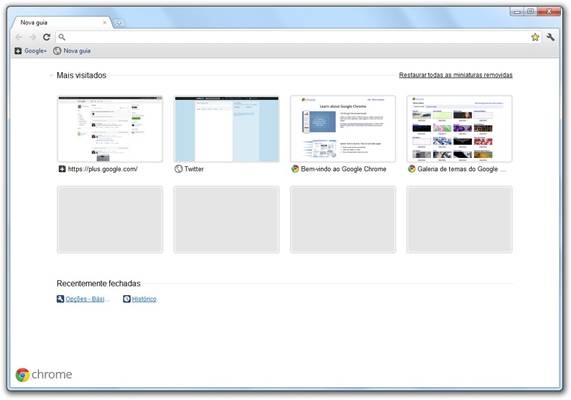Open the Google+ bookmark in the bar
Screen dimensions: 571x400
tap(31, 51)
